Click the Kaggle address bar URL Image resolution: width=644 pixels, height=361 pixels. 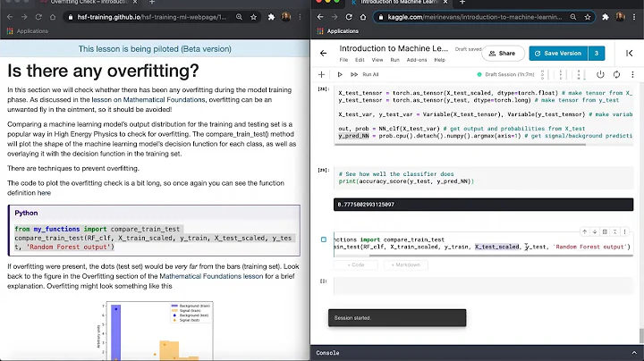tap(475, 17)
